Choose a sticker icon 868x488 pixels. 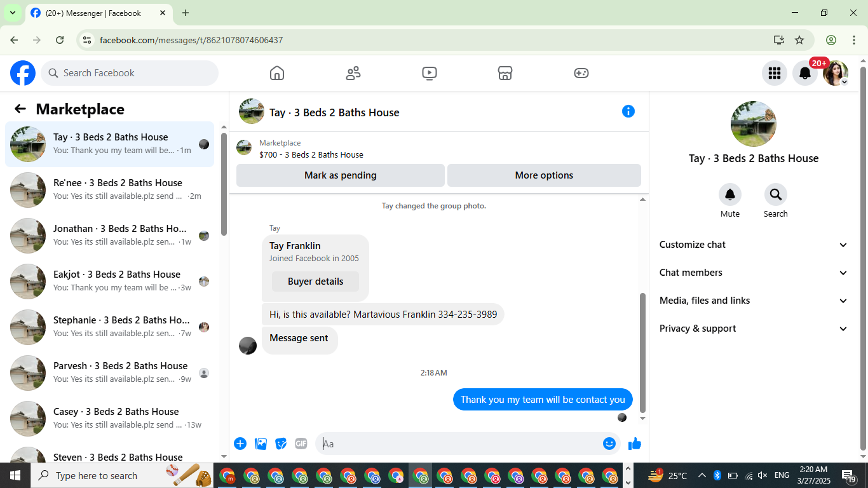(x=281, y=444)
